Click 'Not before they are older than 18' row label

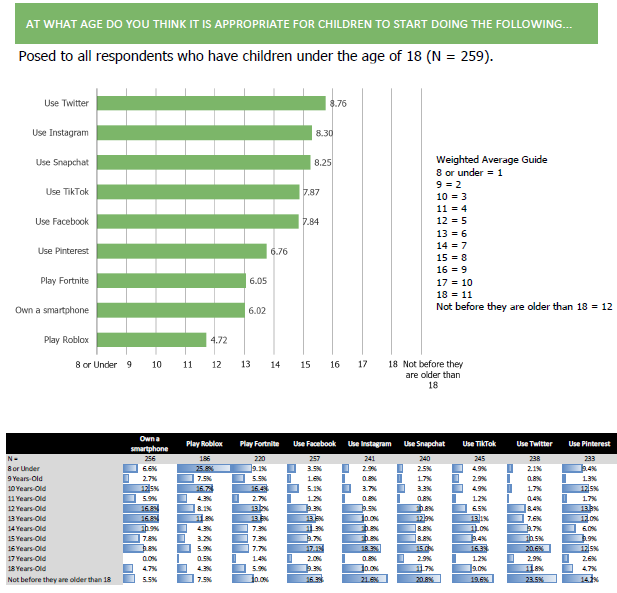tap(59, 580)
